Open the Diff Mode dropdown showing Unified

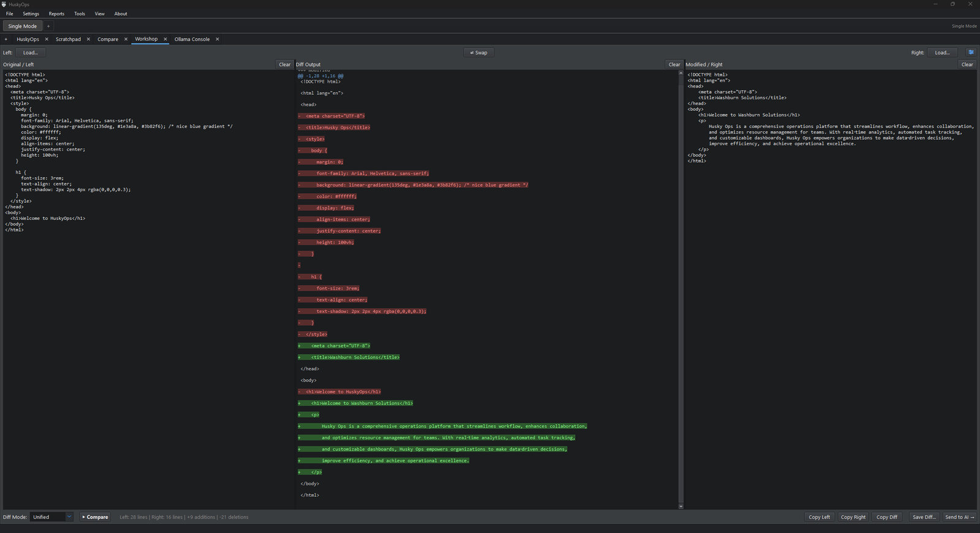point(52,517)
